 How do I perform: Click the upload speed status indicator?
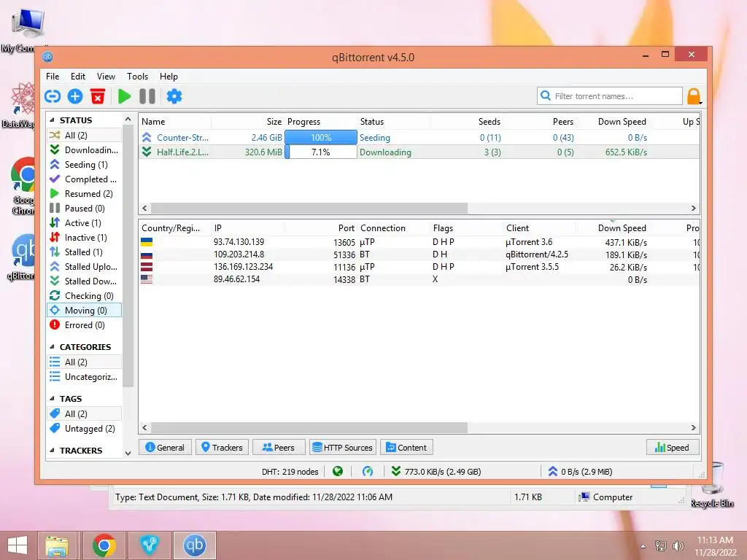click(580, 472)
